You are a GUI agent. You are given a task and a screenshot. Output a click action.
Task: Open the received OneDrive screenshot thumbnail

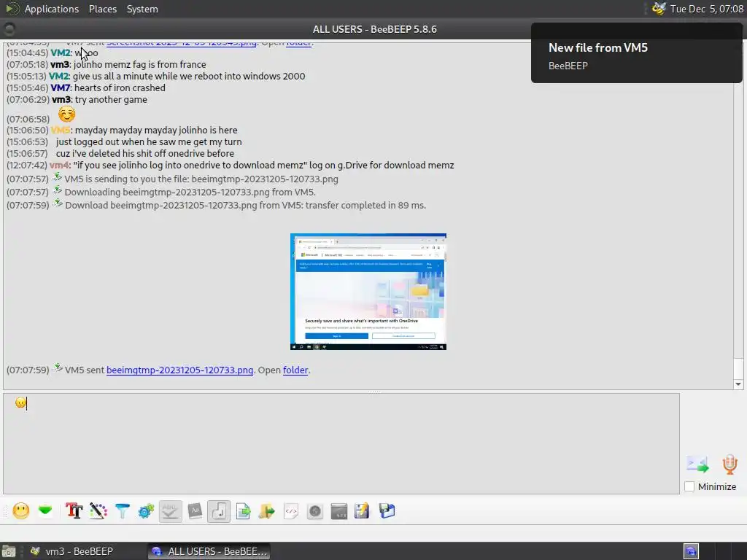pyautogui.click(x=368, y=292)
